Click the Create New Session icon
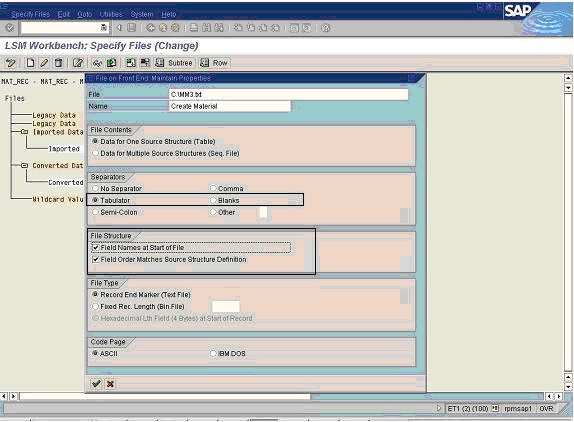 [x=294, y=27]
